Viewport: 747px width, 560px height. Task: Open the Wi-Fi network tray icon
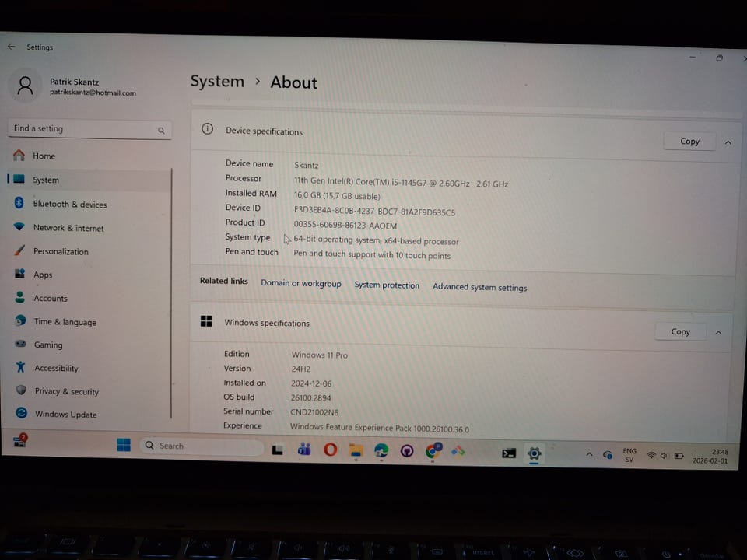point(651,456)
